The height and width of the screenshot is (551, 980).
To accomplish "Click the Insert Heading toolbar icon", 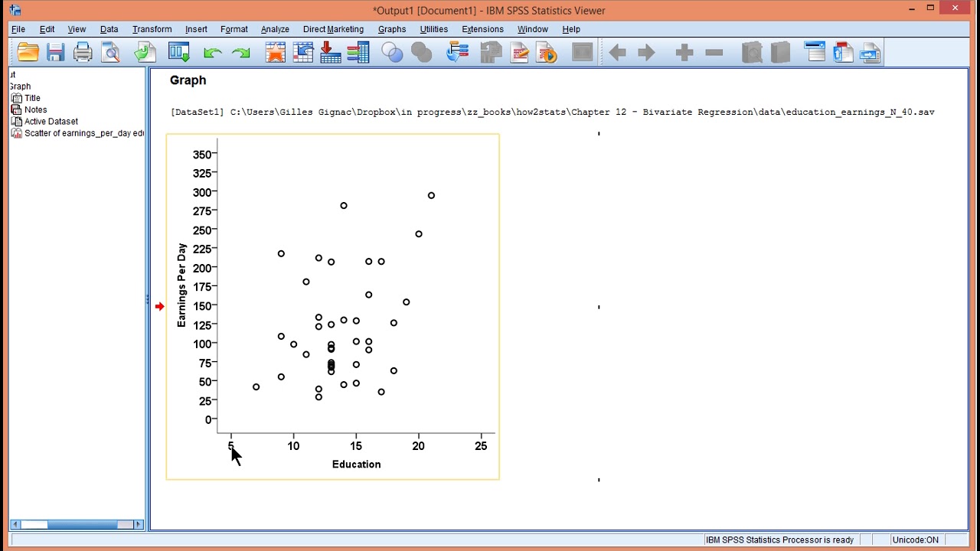I will pos(815,52).
